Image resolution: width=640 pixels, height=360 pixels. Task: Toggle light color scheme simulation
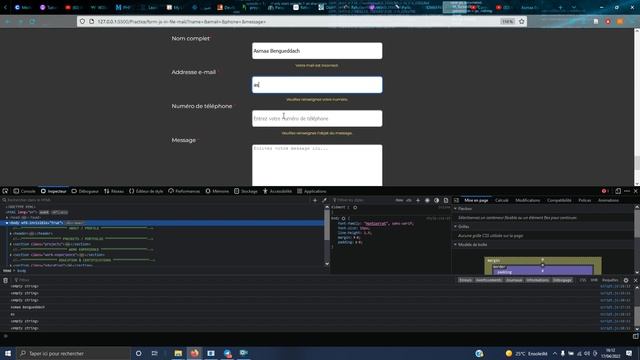[x=427, y=200]
